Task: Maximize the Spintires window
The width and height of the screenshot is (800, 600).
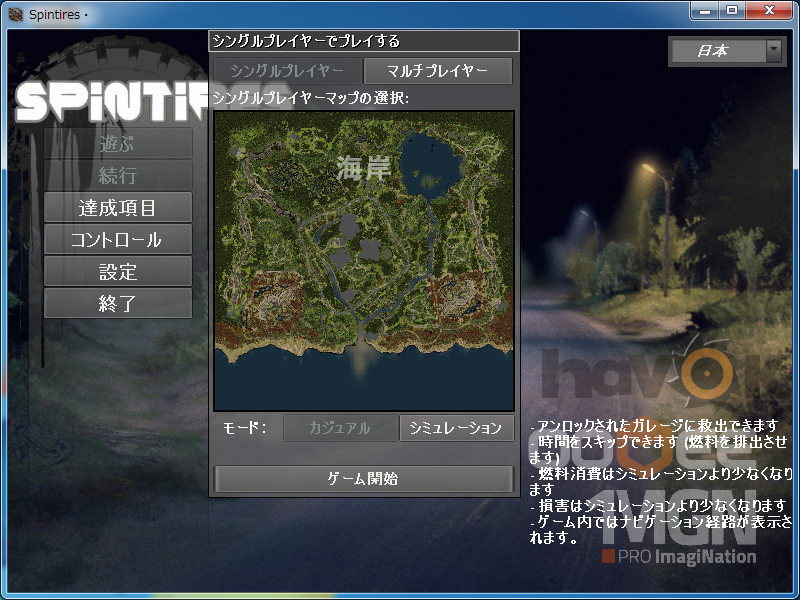Action: (732, 10)
